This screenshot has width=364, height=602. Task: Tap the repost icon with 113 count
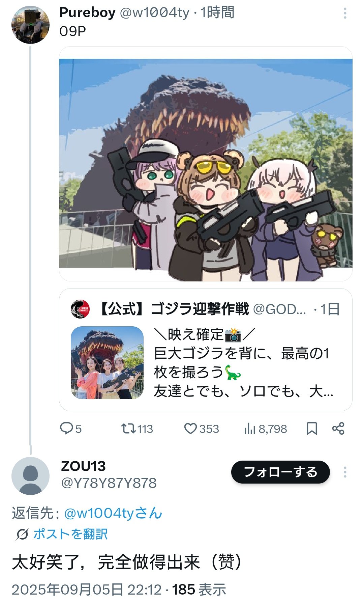pos(128,429)
